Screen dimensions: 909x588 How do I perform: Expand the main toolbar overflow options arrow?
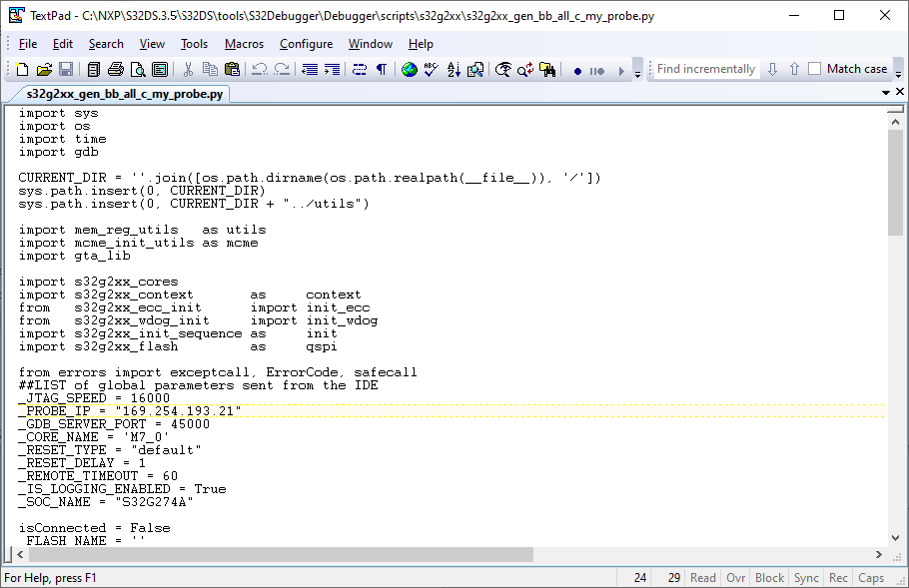[x=637, y=70]
